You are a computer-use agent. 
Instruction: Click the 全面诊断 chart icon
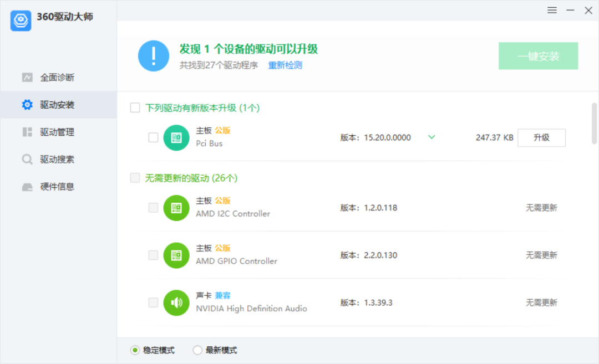[x=27, y=78]
